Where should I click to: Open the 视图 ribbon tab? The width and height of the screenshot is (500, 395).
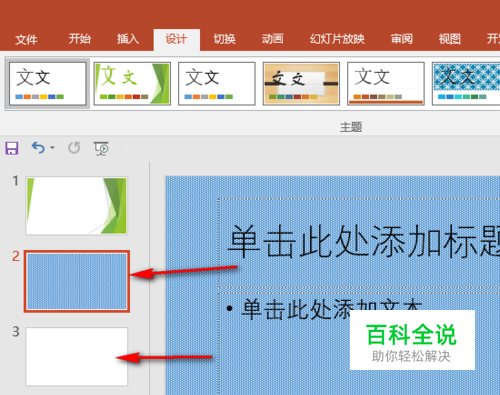click(450, 39)
